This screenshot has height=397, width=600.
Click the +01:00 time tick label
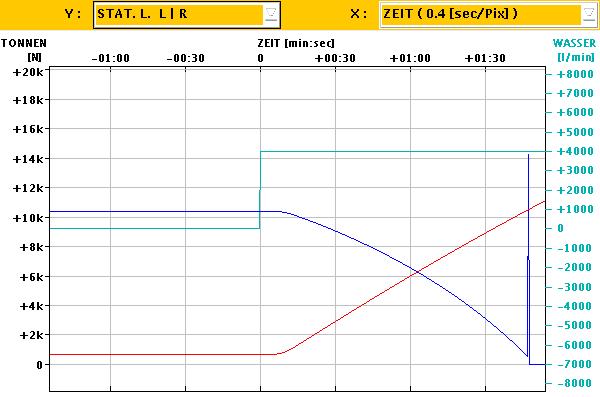[x=410, y=58]
